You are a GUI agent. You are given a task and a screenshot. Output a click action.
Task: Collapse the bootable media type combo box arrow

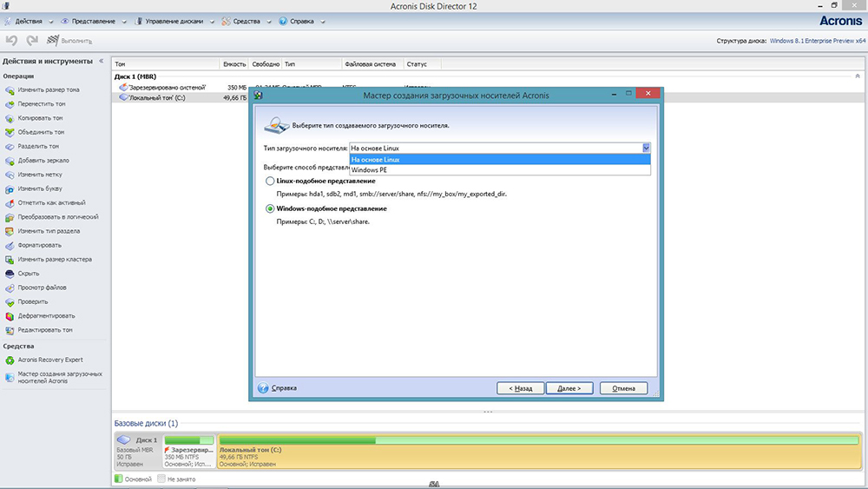click(646, 149)
